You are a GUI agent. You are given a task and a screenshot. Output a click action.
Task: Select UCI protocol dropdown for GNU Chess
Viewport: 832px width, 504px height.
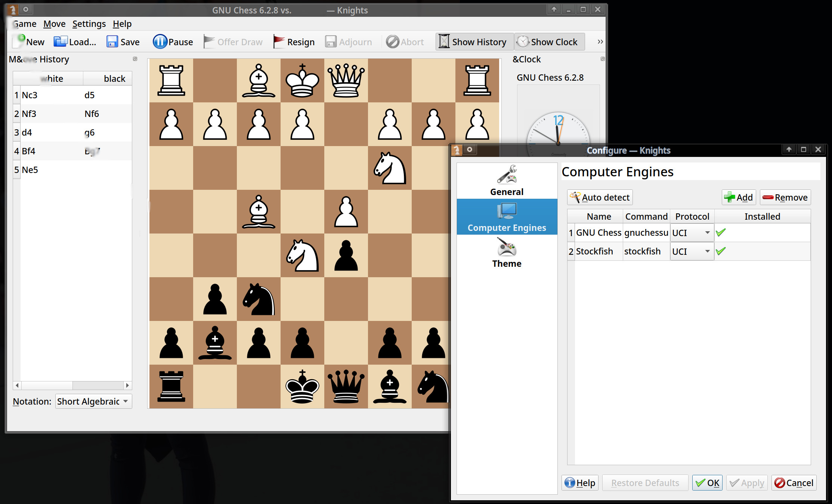(691, 232)
